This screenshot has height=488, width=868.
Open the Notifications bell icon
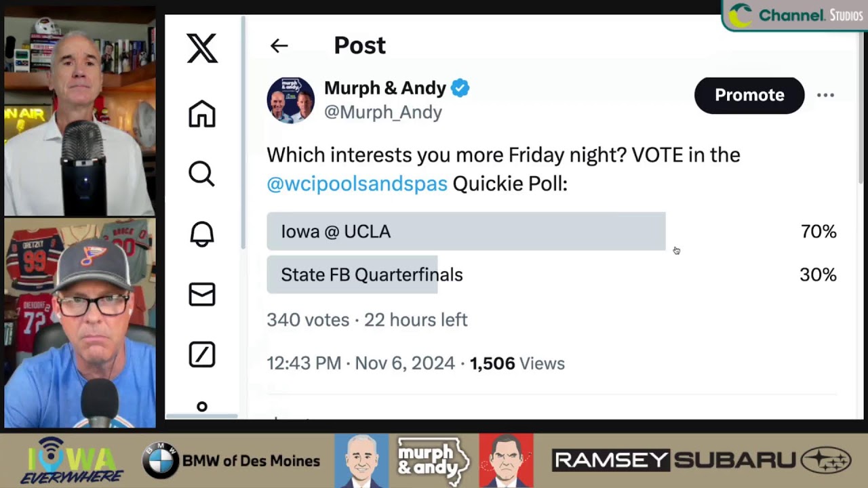click(x=202, y=235)
